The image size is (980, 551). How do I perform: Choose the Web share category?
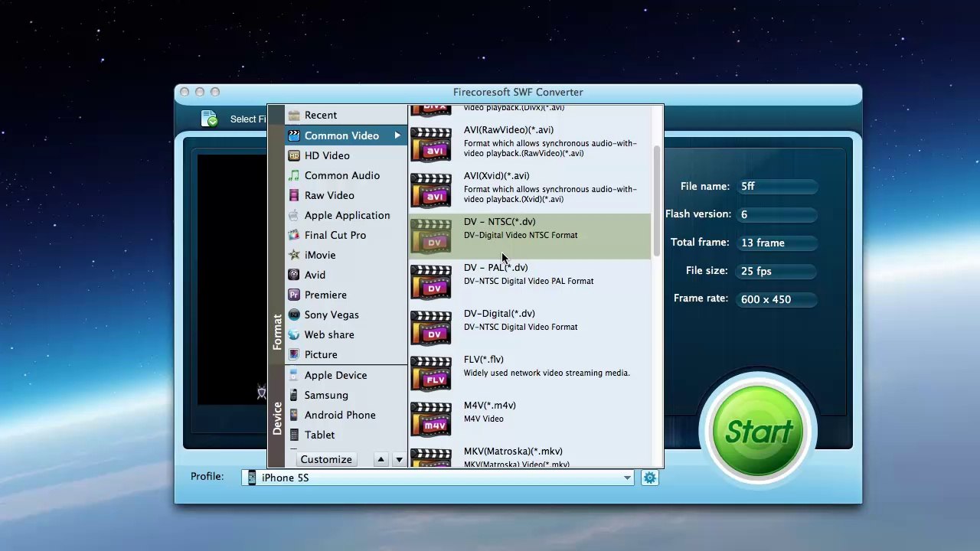click(x=346, y=334)
